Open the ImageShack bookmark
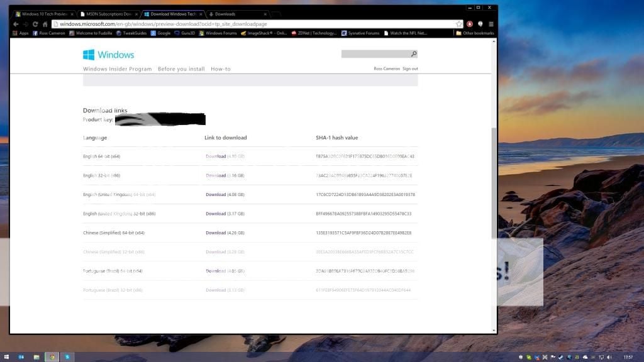Viewport: 644px width, 362px height. pyautogui.click(x=264, y=33)
